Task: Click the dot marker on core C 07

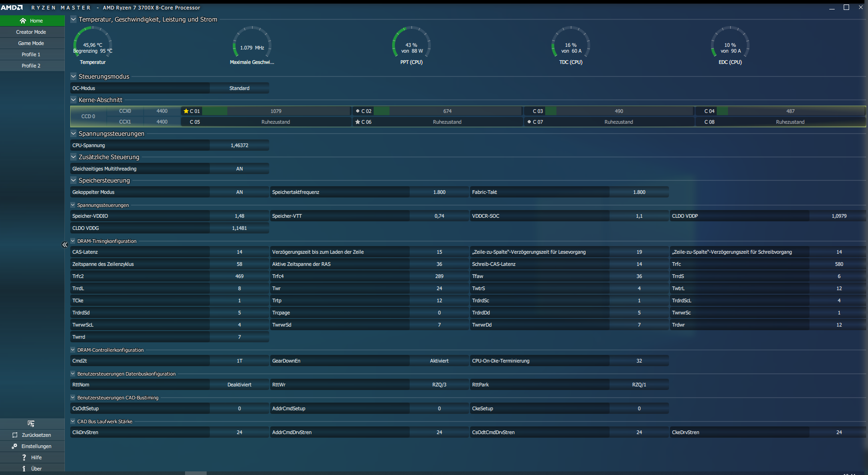Action: tap(529, 122)
